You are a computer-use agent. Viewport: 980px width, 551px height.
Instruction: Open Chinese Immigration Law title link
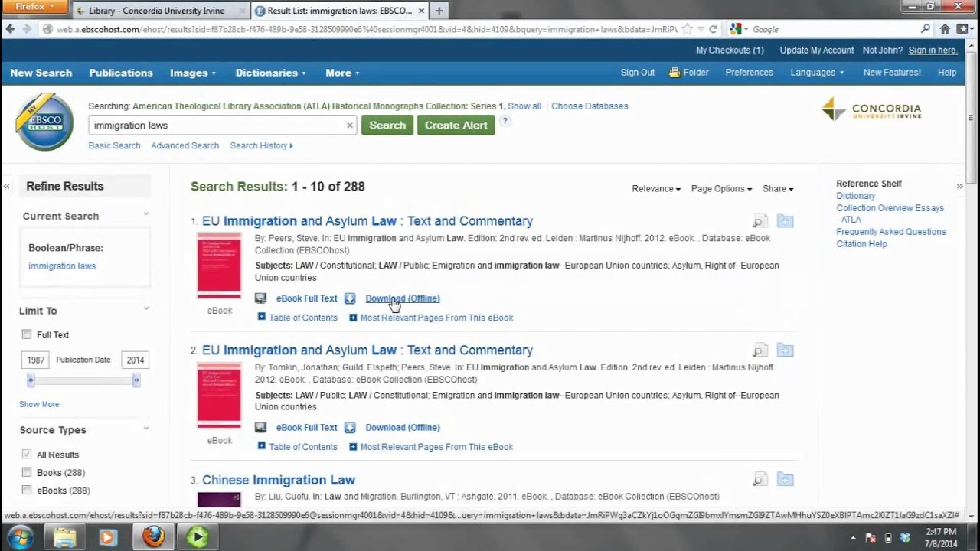(279, 480)
